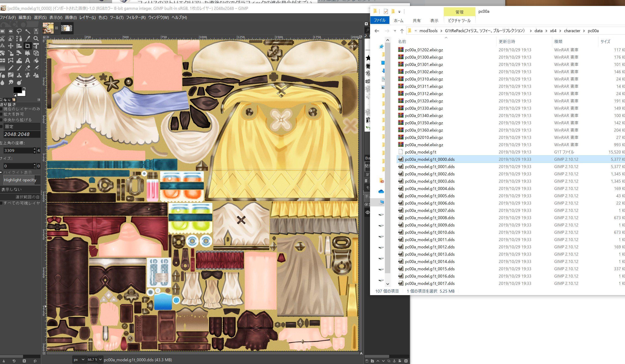Open the フィルター(R) menu
The height and width of the screenshot is (364, 625).
tap(136, 17)
